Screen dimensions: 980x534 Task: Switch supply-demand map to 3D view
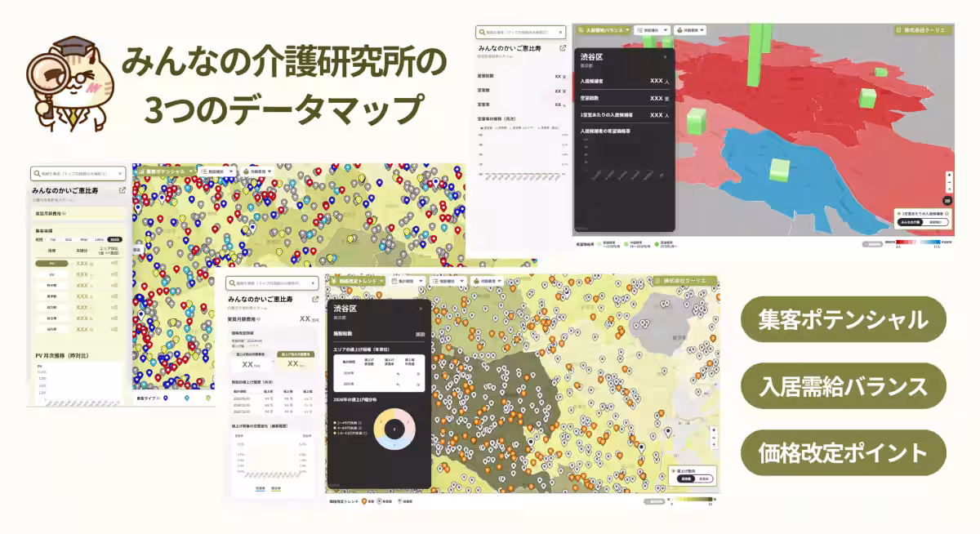pyautogui.click(x=947, y=199)
